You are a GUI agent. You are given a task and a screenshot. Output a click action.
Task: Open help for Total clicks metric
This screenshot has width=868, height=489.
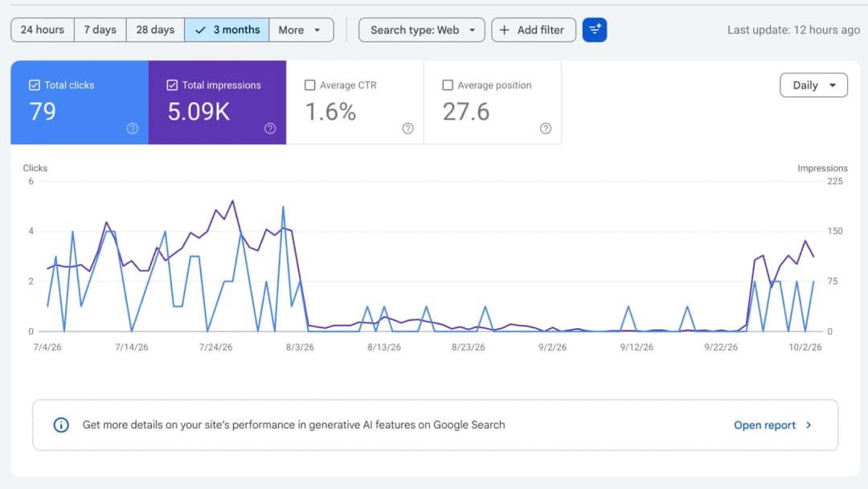coord(133,129)
